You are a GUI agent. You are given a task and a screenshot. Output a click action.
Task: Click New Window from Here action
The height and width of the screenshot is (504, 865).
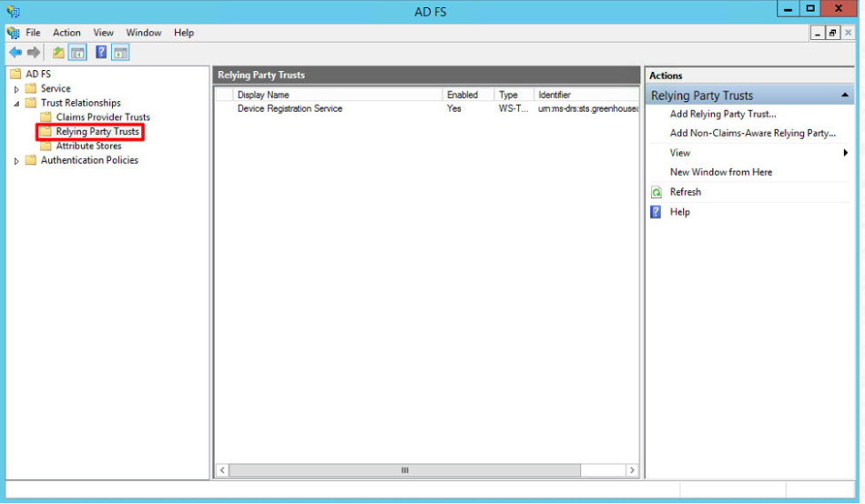pos(721,172)
